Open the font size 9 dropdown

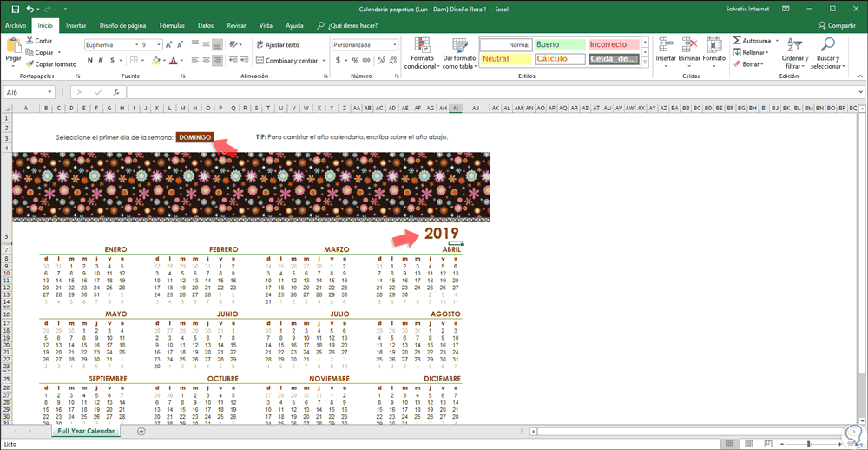160,45
